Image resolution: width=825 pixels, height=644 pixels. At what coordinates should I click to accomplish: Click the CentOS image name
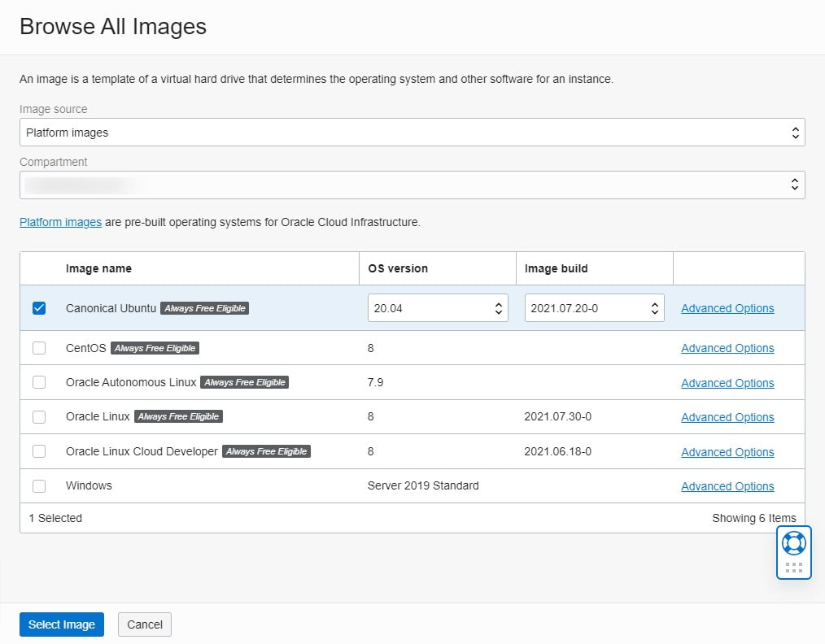pyautogui.click(x=85, y=348)
